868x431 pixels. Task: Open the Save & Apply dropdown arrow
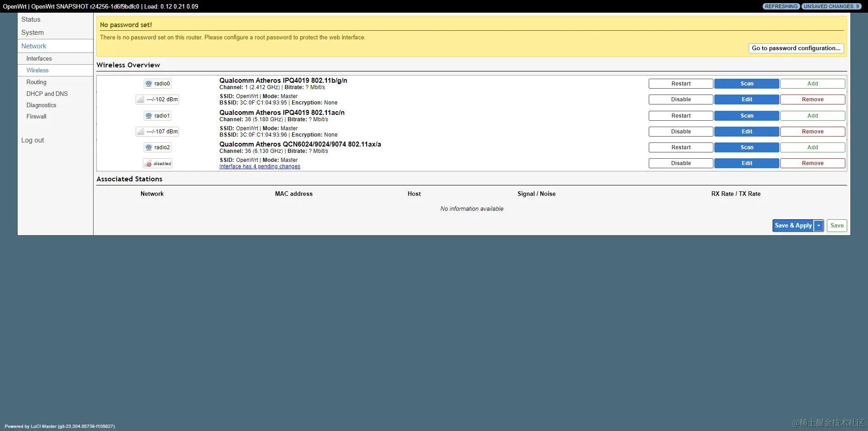819,226
